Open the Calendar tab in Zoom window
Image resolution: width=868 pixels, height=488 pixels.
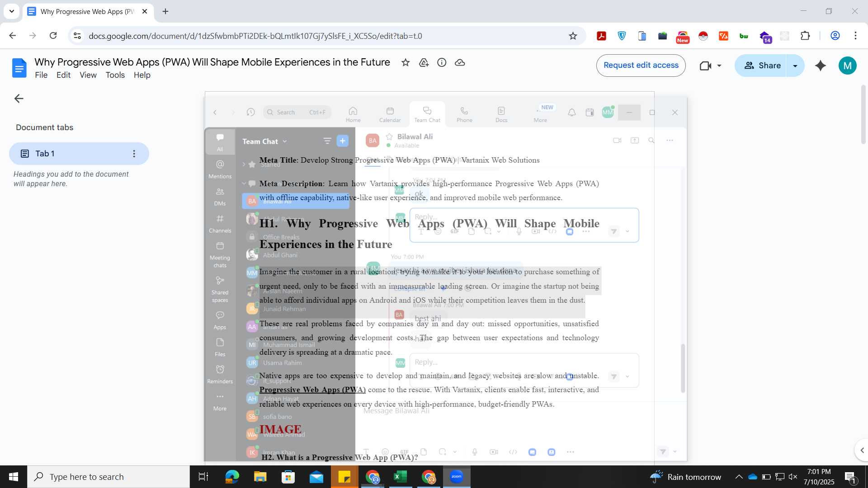coord(390,114)
